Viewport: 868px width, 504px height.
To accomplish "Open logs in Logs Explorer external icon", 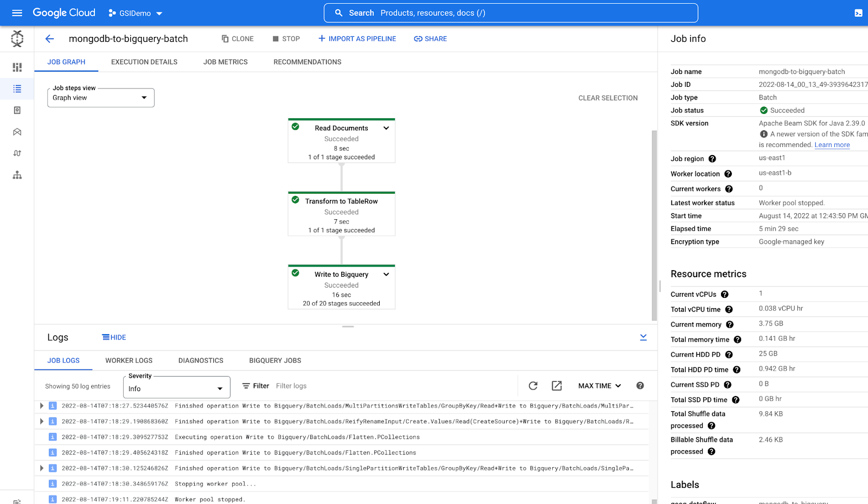I will click(x=557, y=386).
